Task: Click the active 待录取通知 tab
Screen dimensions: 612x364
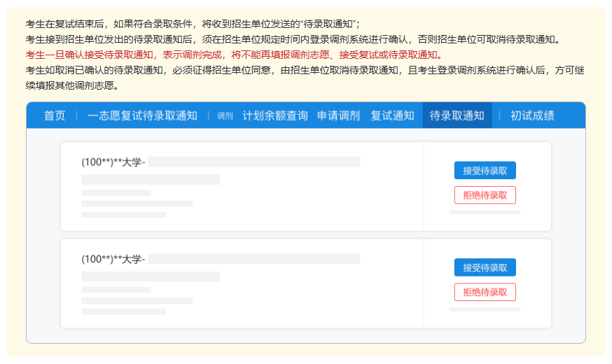Action: (x=457, y=115)
